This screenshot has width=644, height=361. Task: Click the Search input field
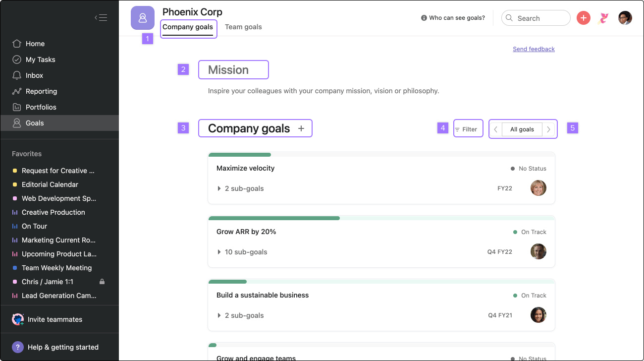point(540,18)
